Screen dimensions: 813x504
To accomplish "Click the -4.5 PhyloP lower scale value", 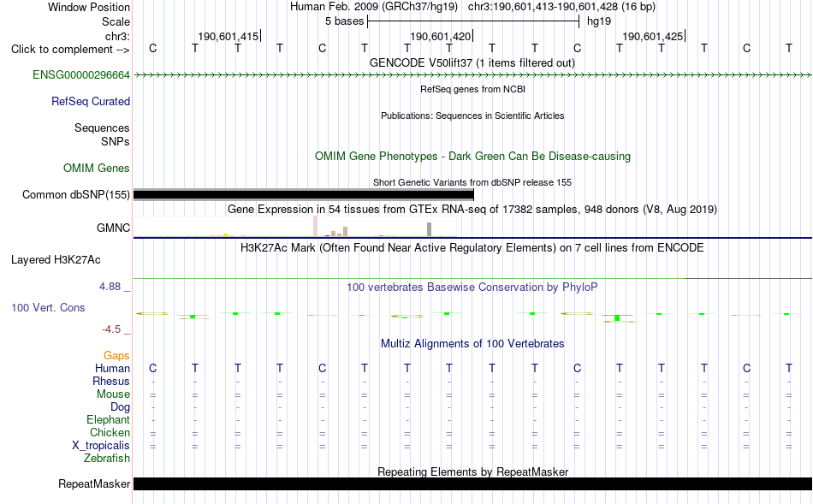I will click(x=111, y=329).
